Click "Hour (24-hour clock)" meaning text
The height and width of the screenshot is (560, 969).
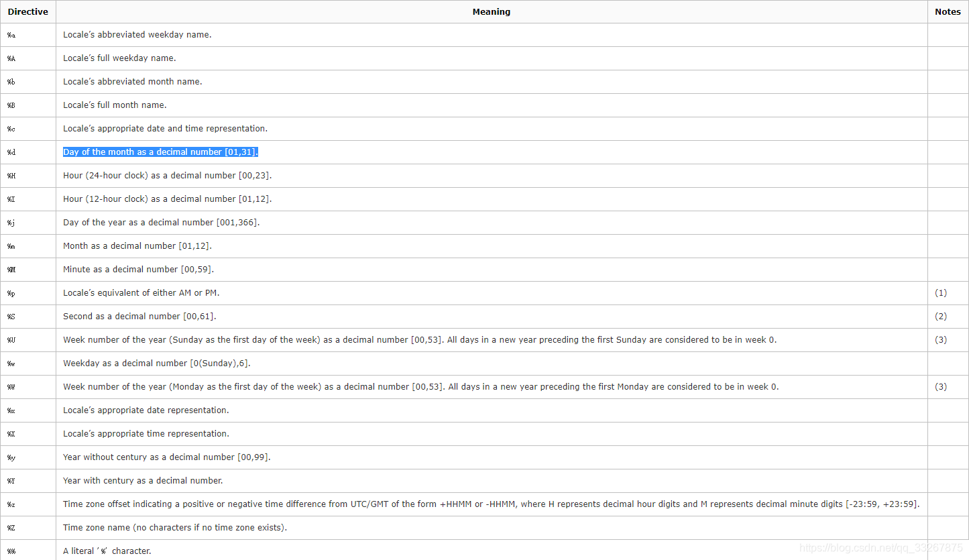coord(168,176)
